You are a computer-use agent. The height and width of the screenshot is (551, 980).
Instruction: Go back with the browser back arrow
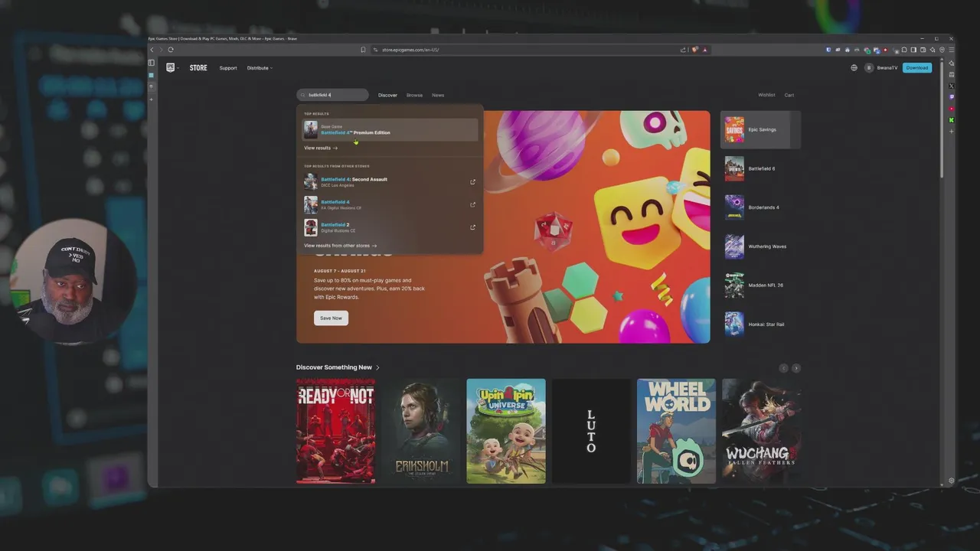pyautogui.click(x=152, y=50)
